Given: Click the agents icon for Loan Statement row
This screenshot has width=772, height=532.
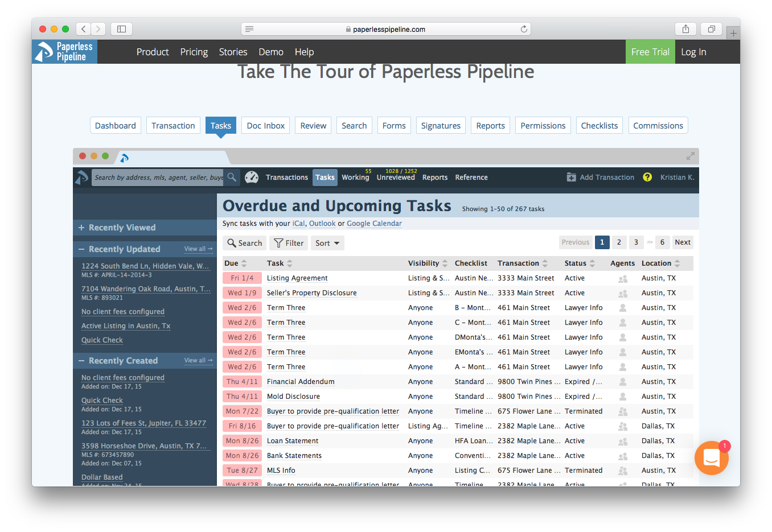Looking at the screenshot, I should point(623,442).
